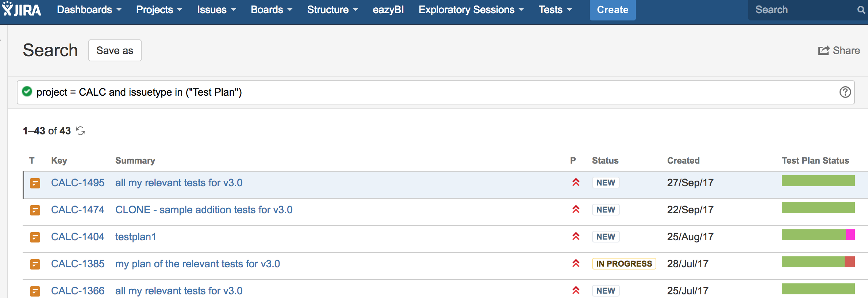
Task: Open the Dashboards menu
Action: coord(89,9)
